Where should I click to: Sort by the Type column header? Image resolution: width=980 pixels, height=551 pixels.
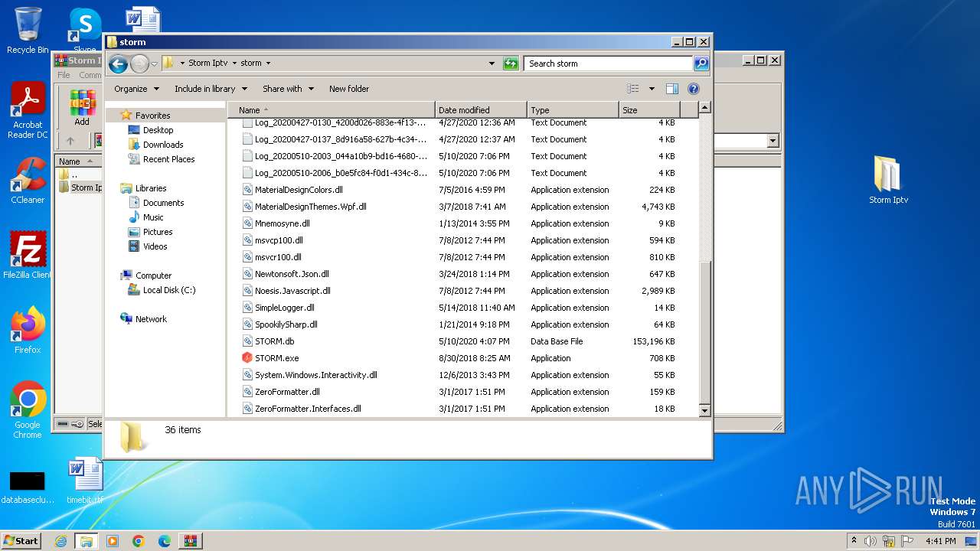pyautogui.click(x=573, y=110)
